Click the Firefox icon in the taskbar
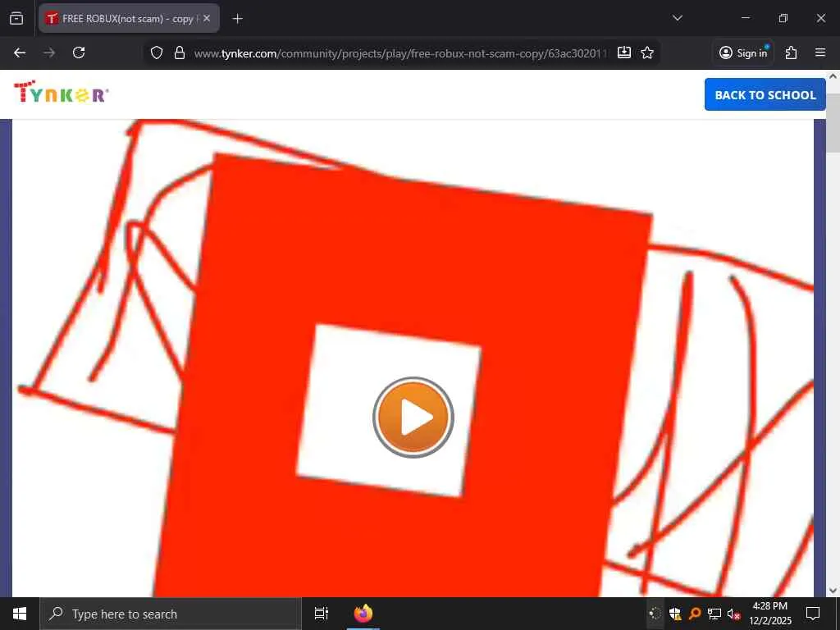 click(363, 614)
